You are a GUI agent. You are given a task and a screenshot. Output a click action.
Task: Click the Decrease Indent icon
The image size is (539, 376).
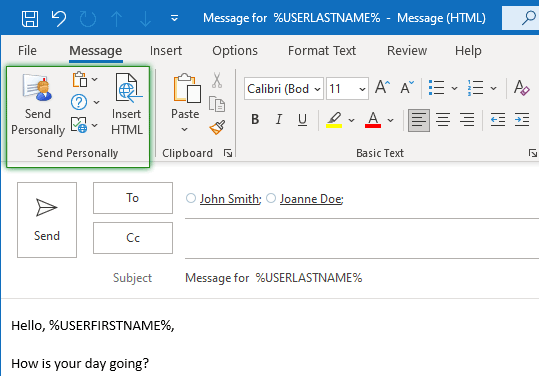498,120
